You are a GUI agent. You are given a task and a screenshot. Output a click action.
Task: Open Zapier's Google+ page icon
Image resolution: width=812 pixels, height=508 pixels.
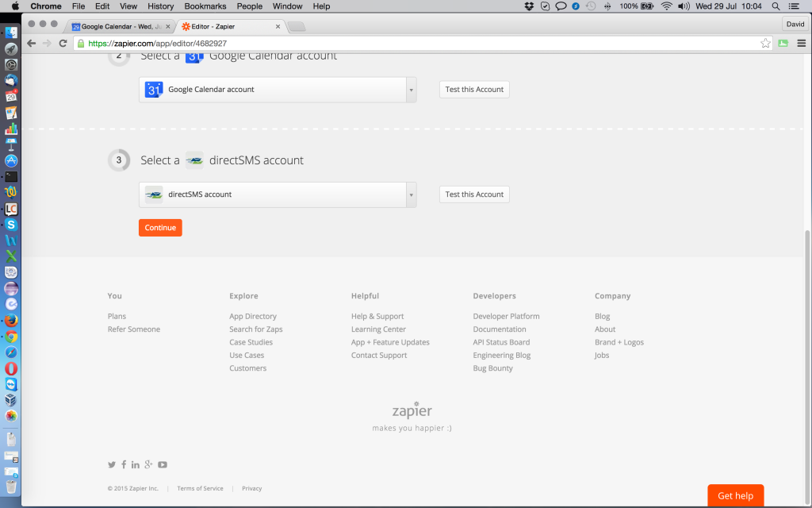pyautogui.click(x=148, y=464)
